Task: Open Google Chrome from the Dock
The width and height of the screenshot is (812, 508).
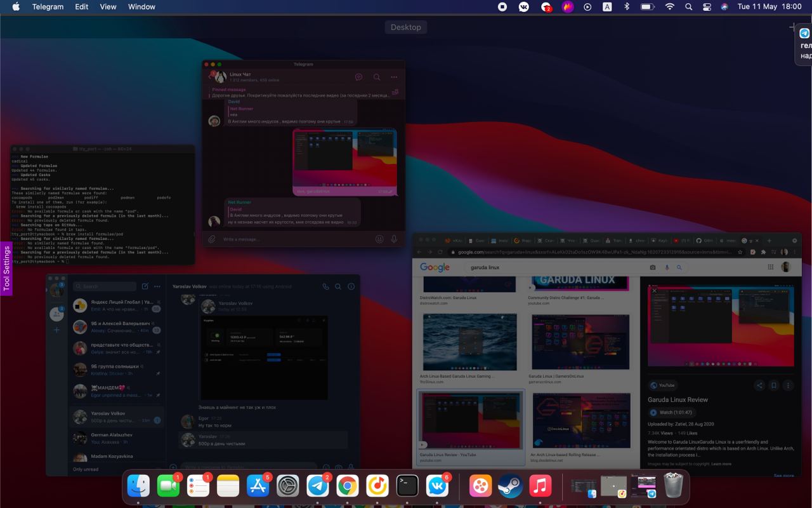Action: [347, 486]
